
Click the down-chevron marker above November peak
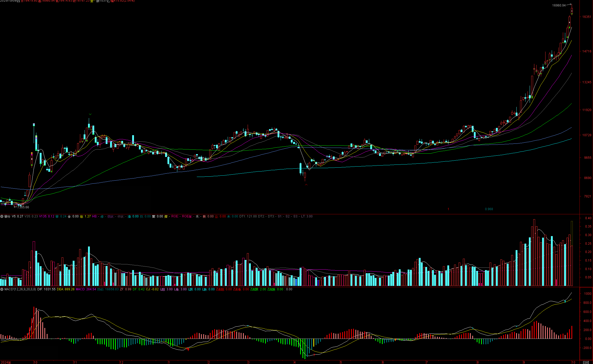(90, 114)
